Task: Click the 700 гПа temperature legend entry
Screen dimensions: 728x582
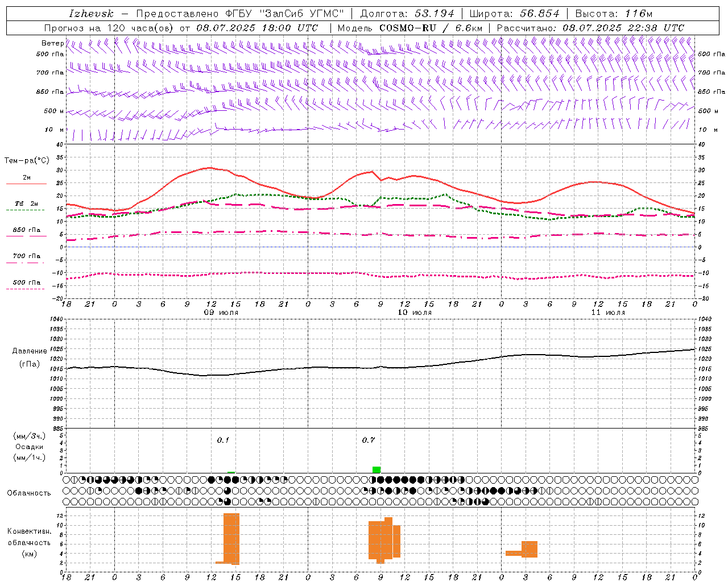Action: click(26, 256)
